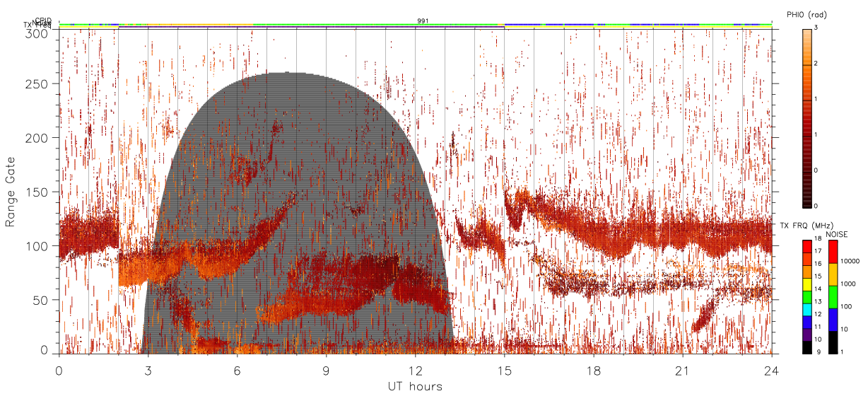Click the '18' tick on UT hours axis
Image resolution: width=868 pixels, height=401 pixels.
[x=593, y=370]
